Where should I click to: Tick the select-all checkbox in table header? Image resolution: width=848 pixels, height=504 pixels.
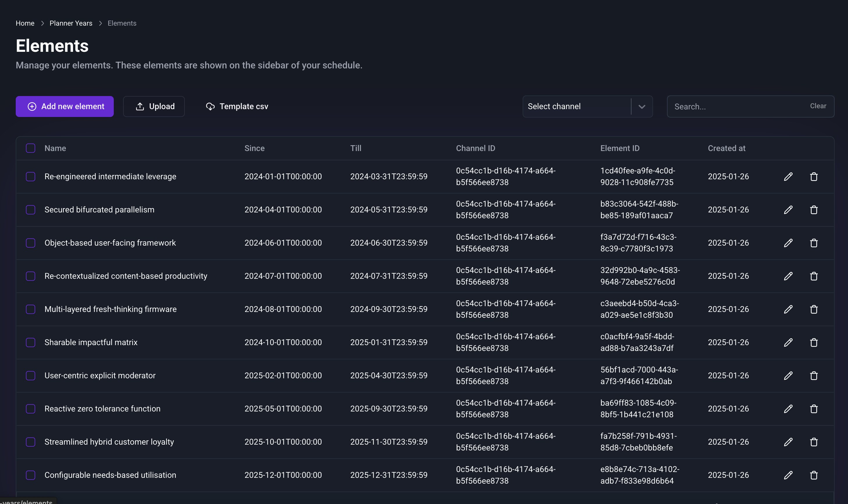point(31,148)
